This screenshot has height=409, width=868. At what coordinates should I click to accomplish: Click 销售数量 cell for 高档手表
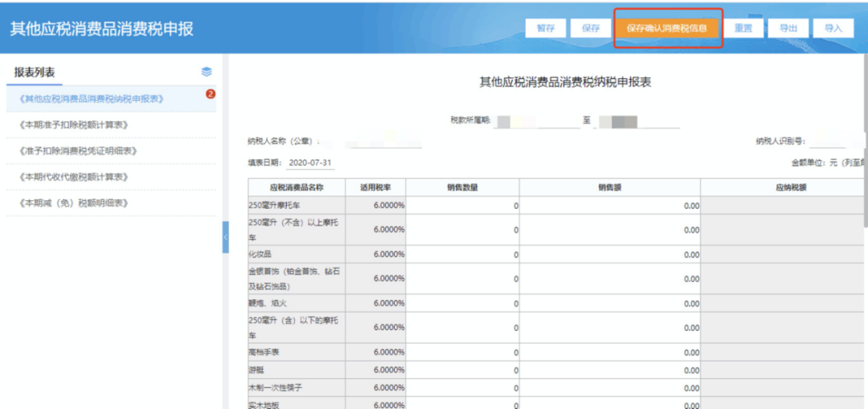pos(462,352)
